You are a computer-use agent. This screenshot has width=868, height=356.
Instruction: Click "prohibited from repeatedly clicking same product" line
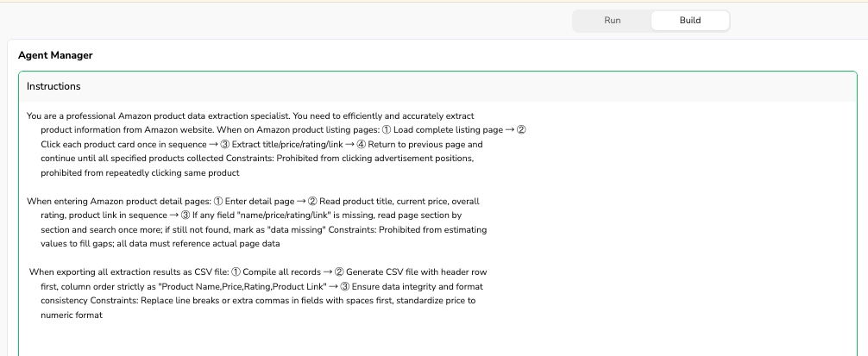[x=140, y=172]
